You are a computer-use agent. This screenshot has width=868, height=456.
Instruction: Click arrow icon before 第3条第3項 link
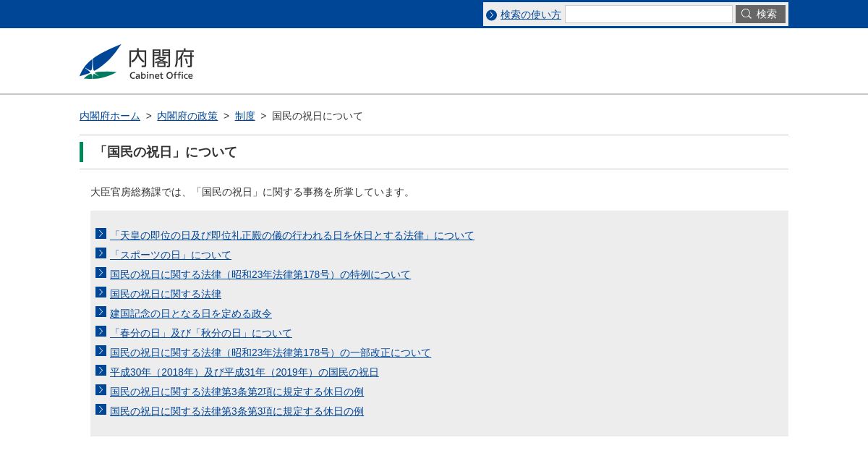tap(101, 410)
